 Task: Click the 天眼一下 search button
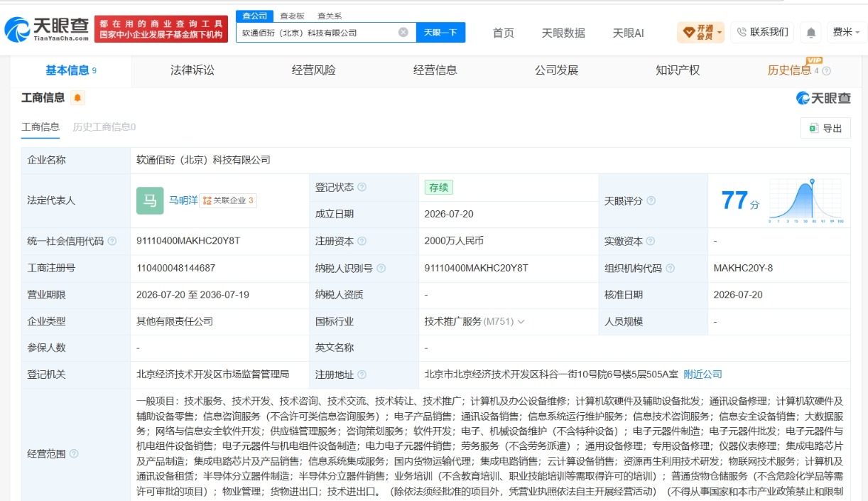tap(440, 33)
